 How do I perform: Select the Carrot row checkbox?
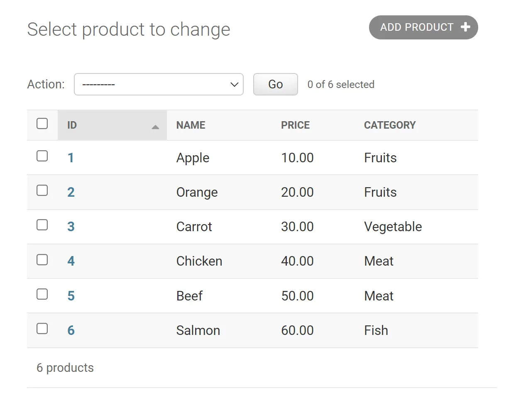(42, 225)
